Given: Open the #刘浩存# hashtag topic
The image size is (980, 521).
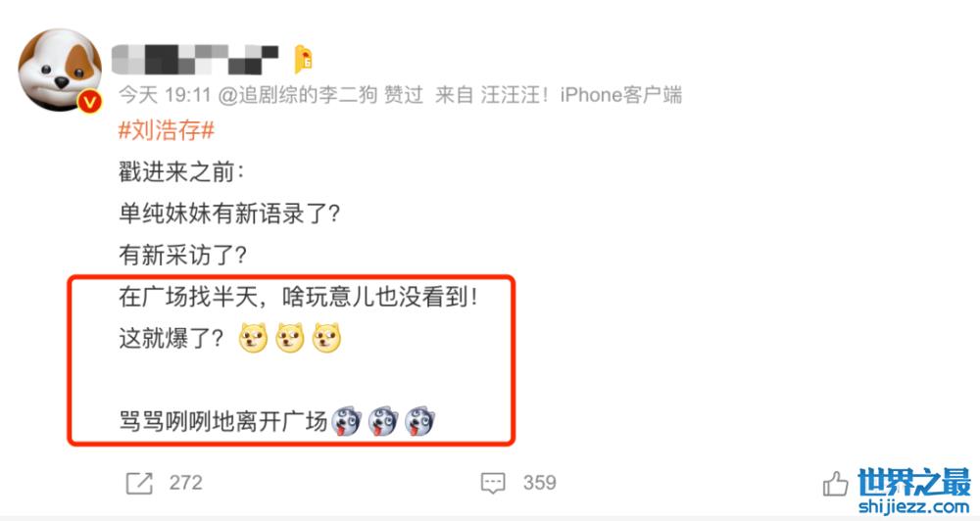Looking at the screenshot, I should tap(167, 130).
